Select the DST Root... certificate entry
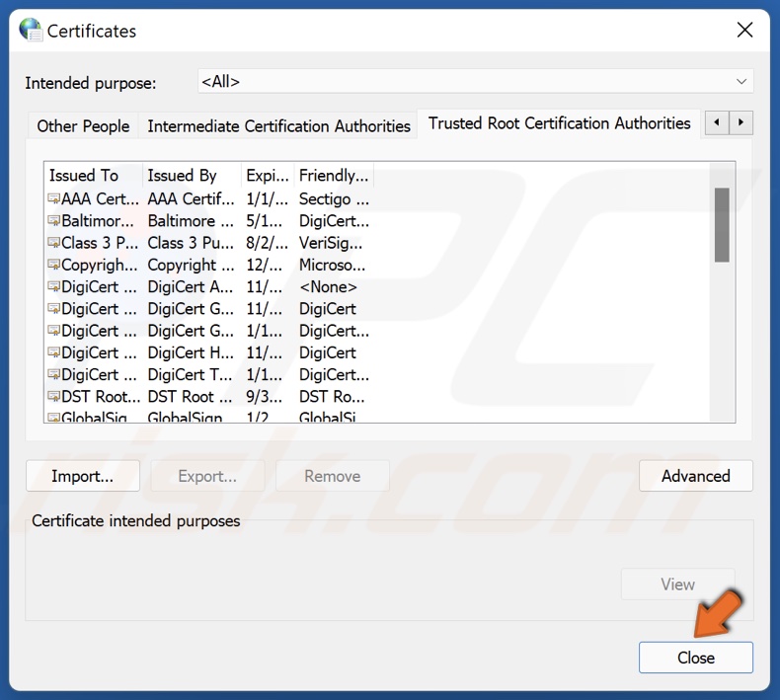 pyautogui.click(x=101, y=396)
